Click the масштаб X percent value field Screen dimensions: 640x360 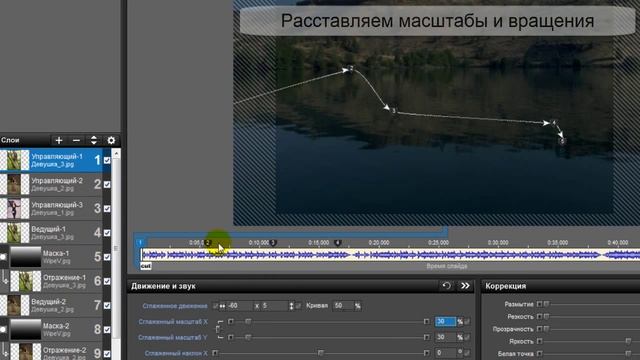pyautogui.click(x=445, y=322)
